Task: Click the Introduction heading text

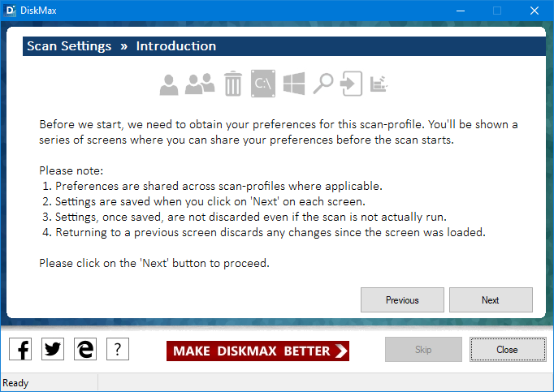Action: (176, 46)
